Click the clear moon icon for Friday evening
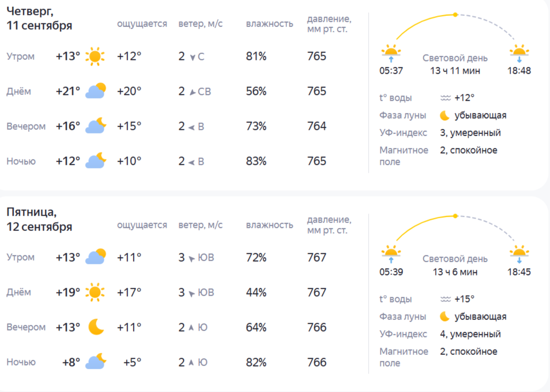 click(x=96, y=327)
